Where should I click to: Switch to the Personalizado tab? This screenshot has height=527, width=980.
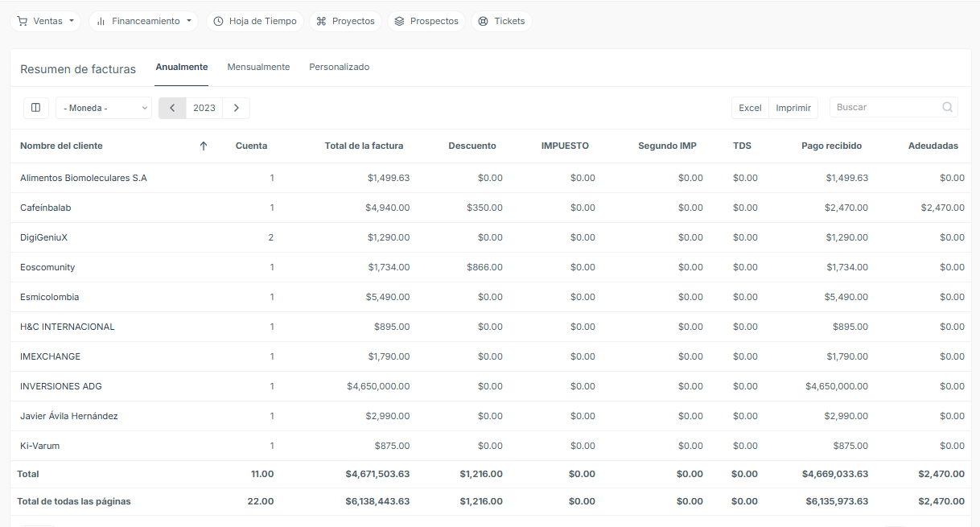click(340, 67)
